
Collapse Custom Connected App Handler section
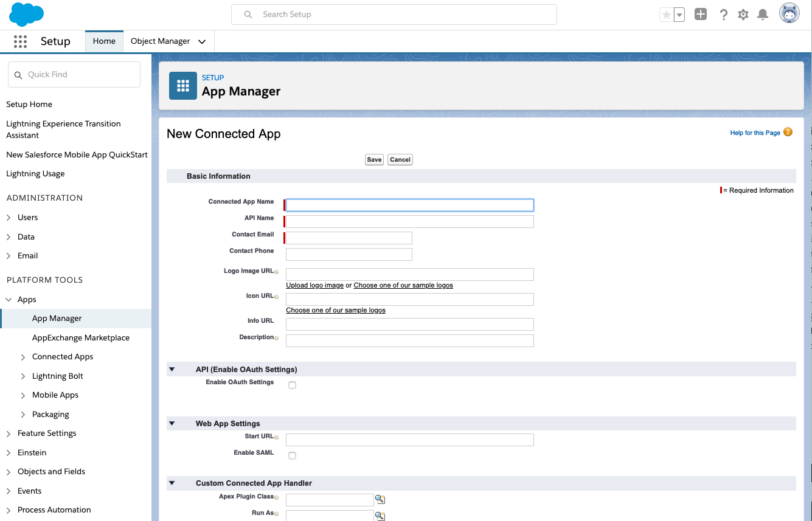172,483
